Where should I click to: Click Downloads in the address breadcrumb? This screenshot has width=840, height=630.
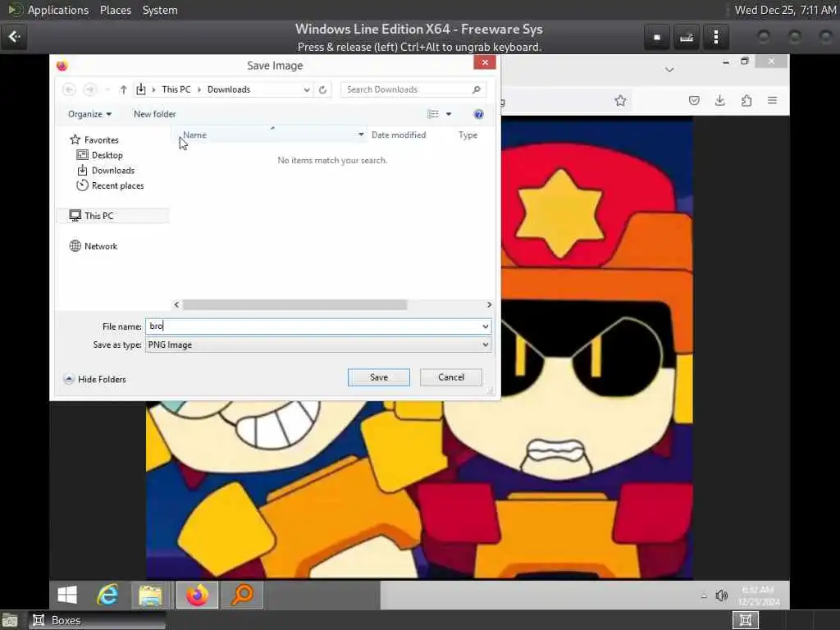click(229, 89)
